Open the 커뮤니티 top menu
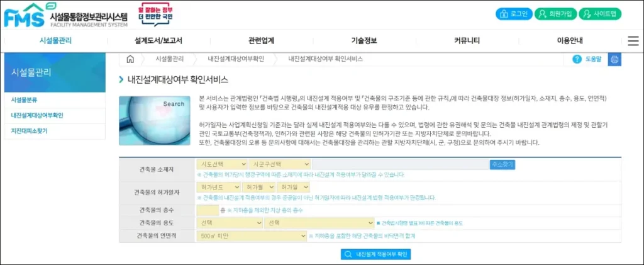The height and width of the screenshot is (265, 644). click(467, 41)
